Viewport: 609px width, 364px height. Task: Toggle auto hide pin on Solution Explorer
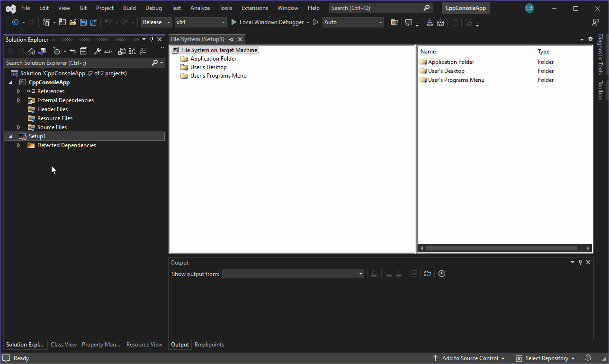pos(152,39)
